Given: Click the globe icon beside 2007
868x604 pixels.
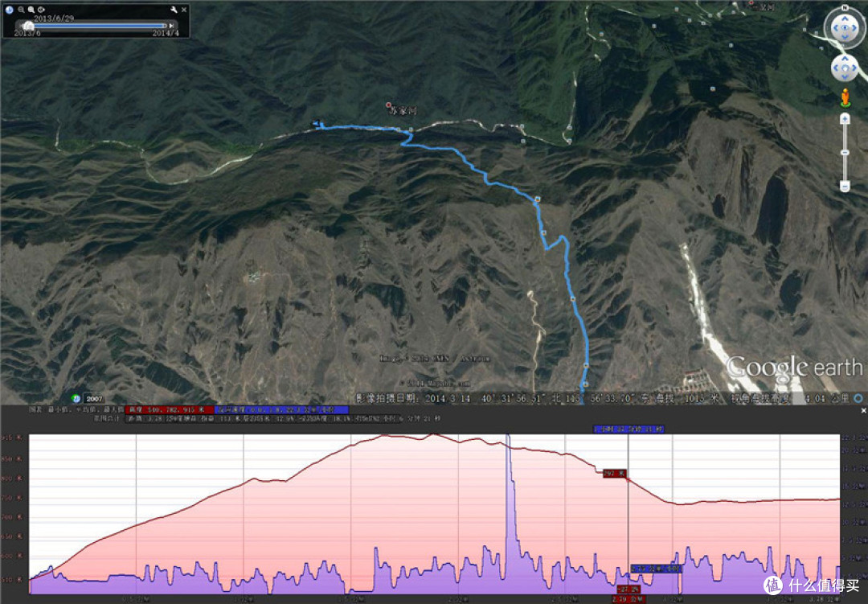Looking at the screenshot, I should coord(76,398).
